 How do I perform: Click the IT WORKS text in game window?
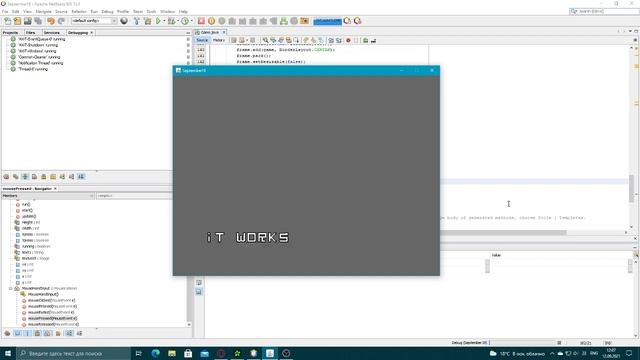(247, 238)
